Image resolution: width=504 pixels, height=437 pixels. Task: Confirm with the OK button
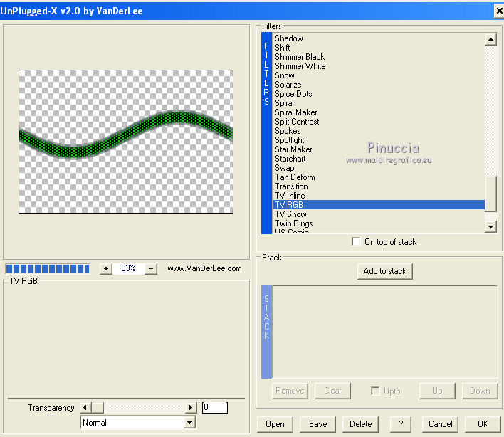[483, 424]
